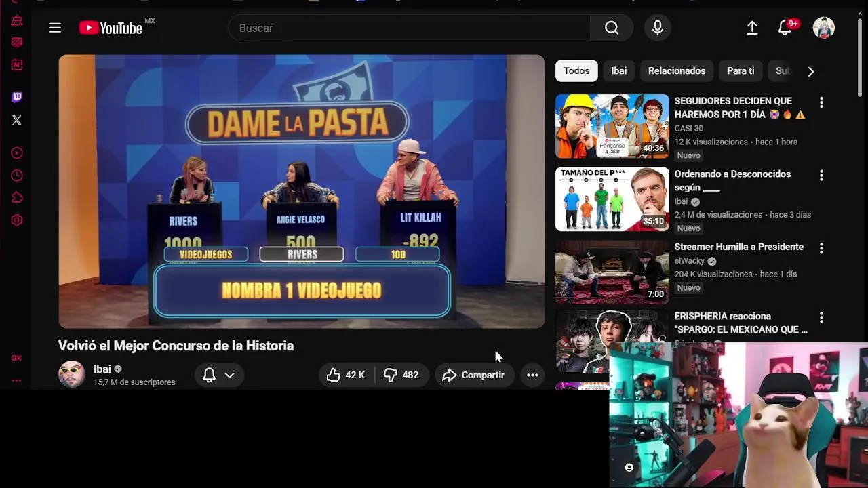Click the CASI 30 channel name
The image size is (868, 488).
point(688,128)
